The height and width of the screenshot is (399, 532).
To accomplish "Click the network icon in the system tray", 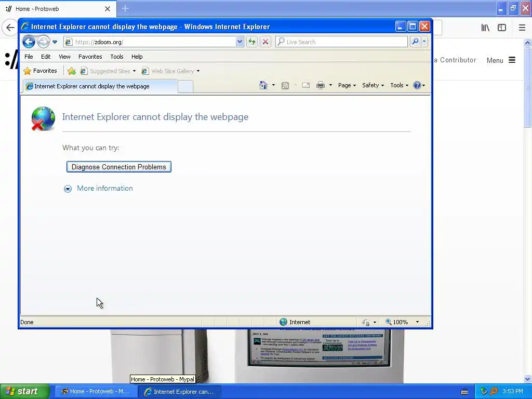I will pyautogui.click(x=484, y=391).
